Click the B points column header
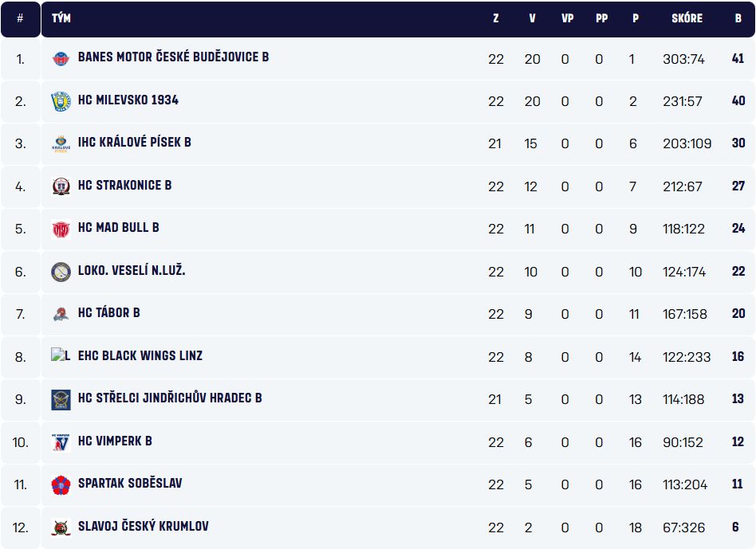 pyautogui.click(x=738, y=18)
